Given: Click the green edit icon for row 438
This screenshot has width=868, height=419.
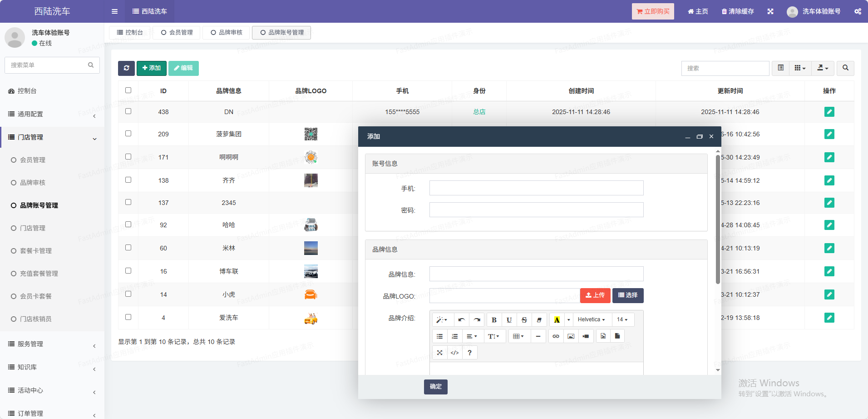Looking at the screenshot, I should (829, 112).
